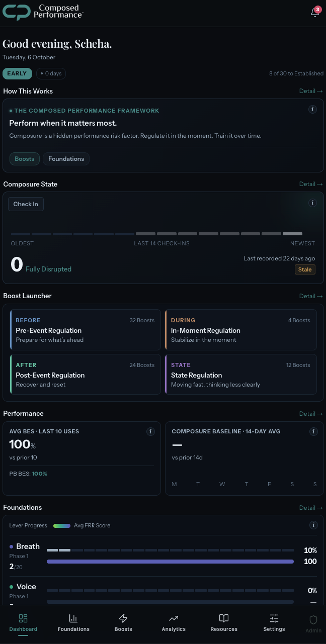Open the notifications bell
Image resolution: width=326 pixels, height=644 pixels.
click(315, 13)
